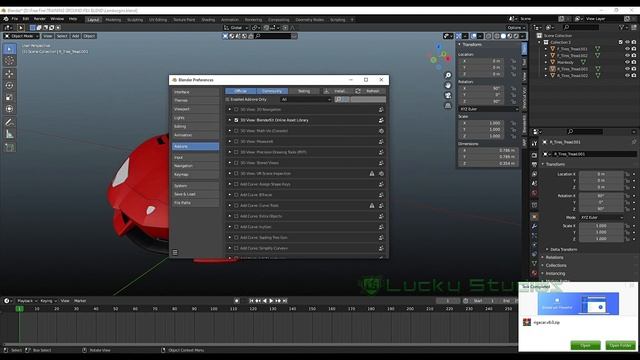Viewport: 640px width, 360px height.
Task: Refresh the add-ons list
Action: coord(369,91)
